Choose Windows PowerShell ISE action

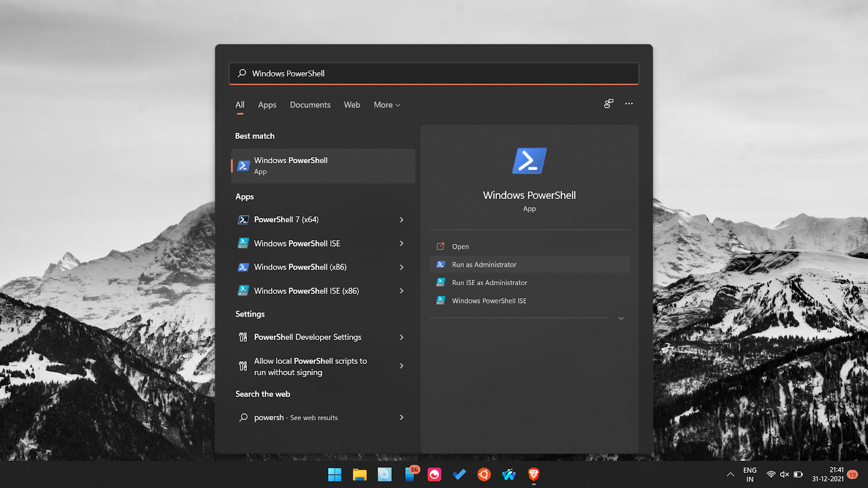tap(529, 300)
